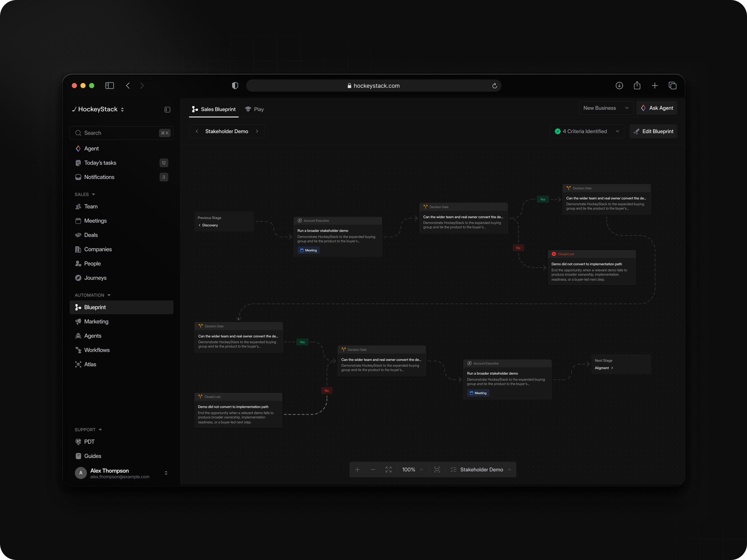Open Notifications in the sidebar

(x=122, y=177)
